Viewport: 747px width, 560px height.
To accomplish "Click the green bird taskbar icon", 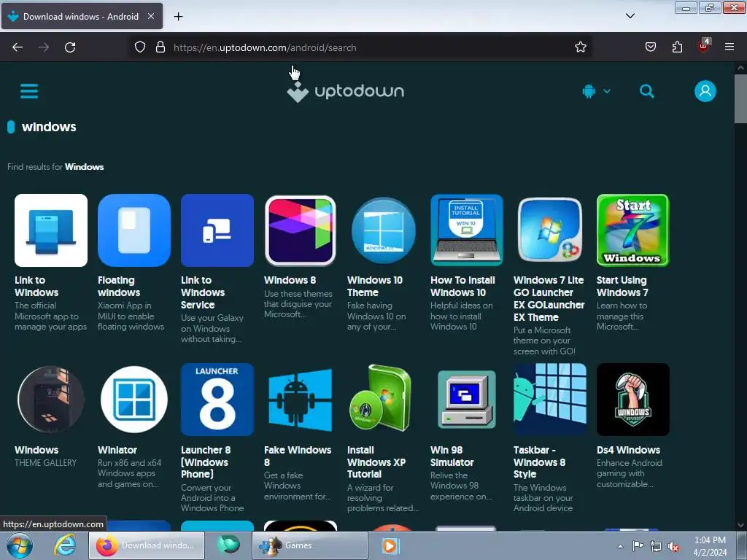I will tap(228, 545).
